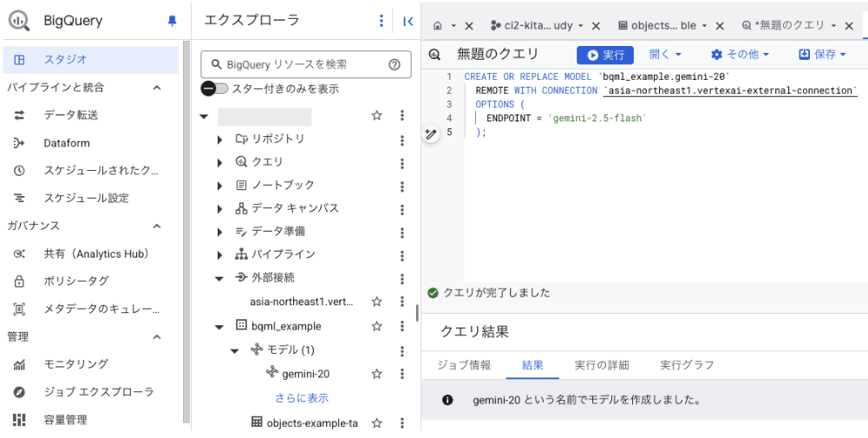Collapse the redacted project node
Screen dimensions: 868x438
[x=205, y=116]
